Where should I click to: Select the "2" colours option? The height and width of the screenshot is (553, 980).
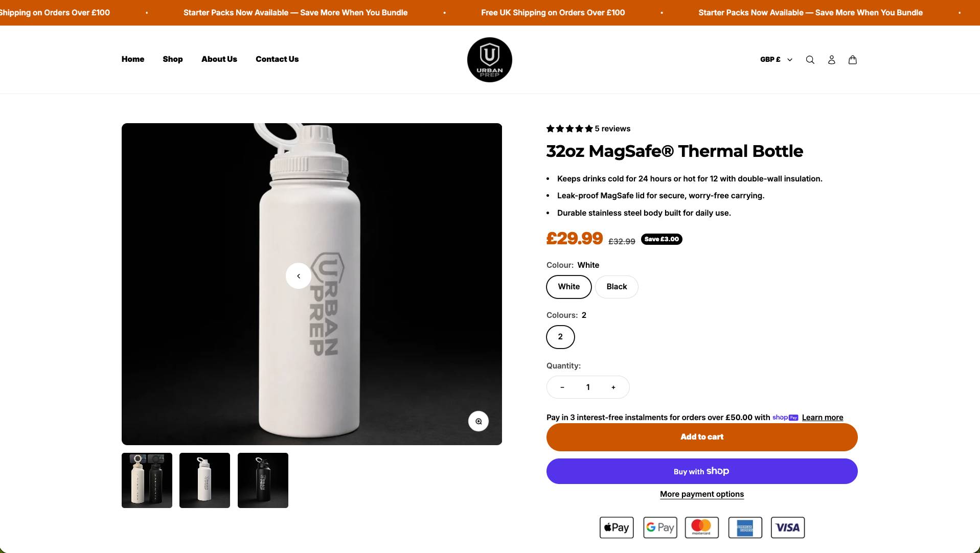(x=560, y=337)
